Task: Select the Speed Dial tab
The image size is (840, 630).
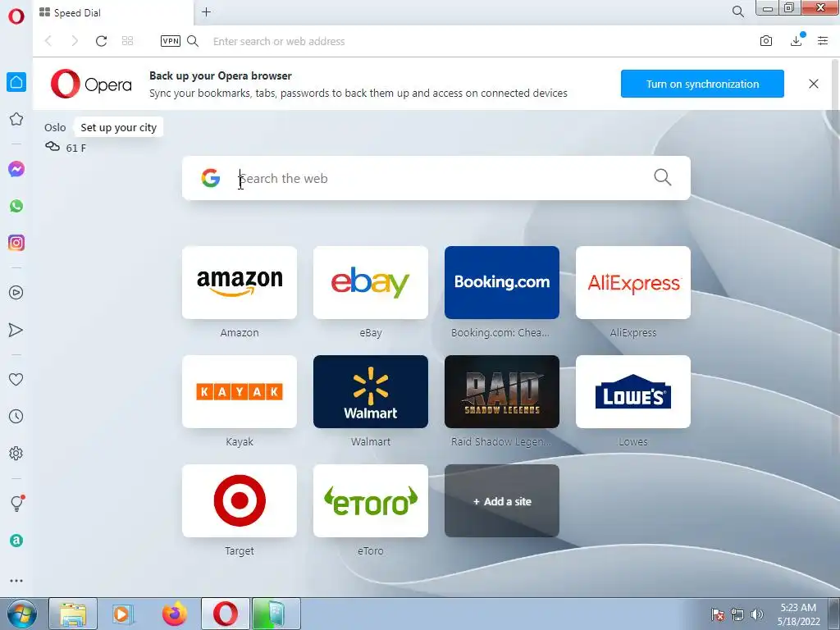Action: [x=113, y=12]
